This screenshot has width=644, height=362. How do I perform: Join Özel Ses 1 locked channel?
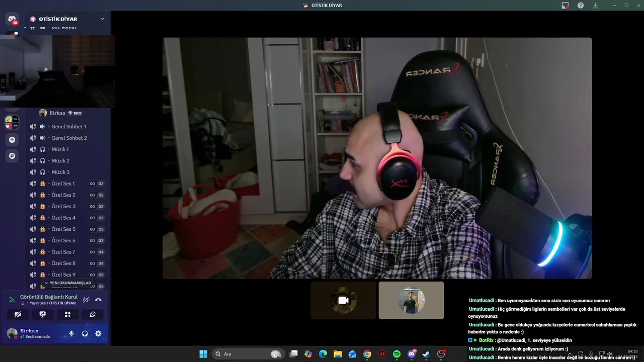pyautogui.click(x=67, y=184)
